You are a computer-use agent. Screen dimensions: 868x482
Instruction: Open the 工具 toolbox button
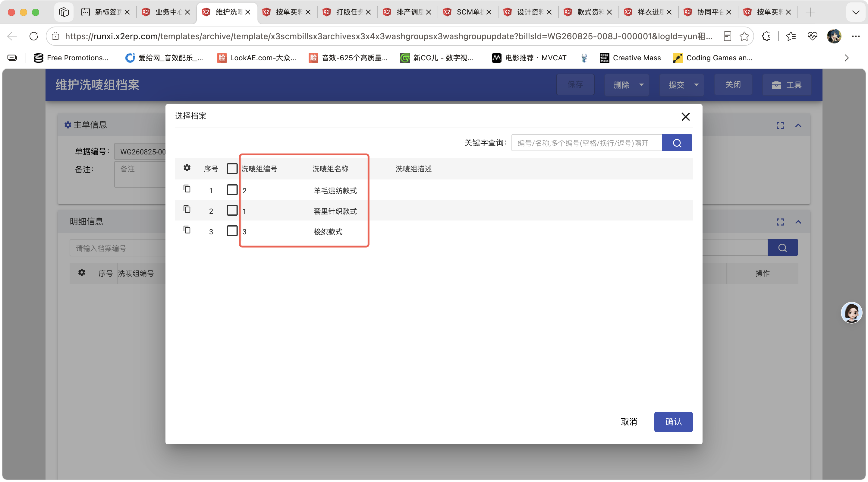coord(786,85)
